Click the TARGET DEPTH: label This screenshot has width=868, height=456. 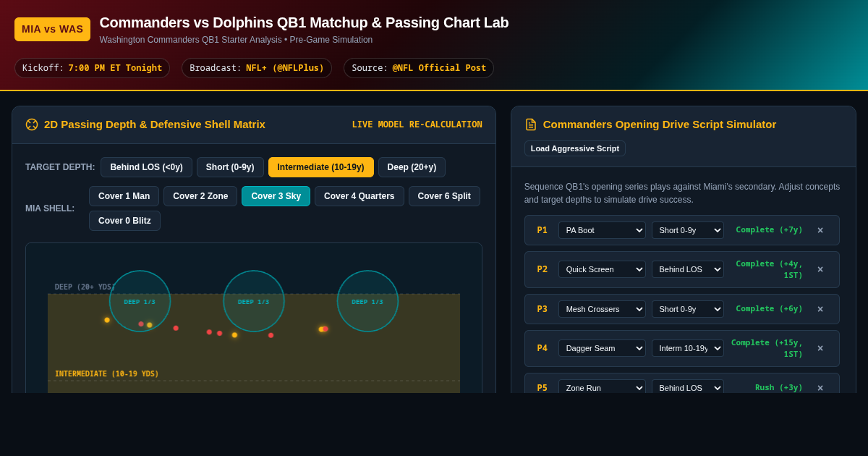point(60,167)
